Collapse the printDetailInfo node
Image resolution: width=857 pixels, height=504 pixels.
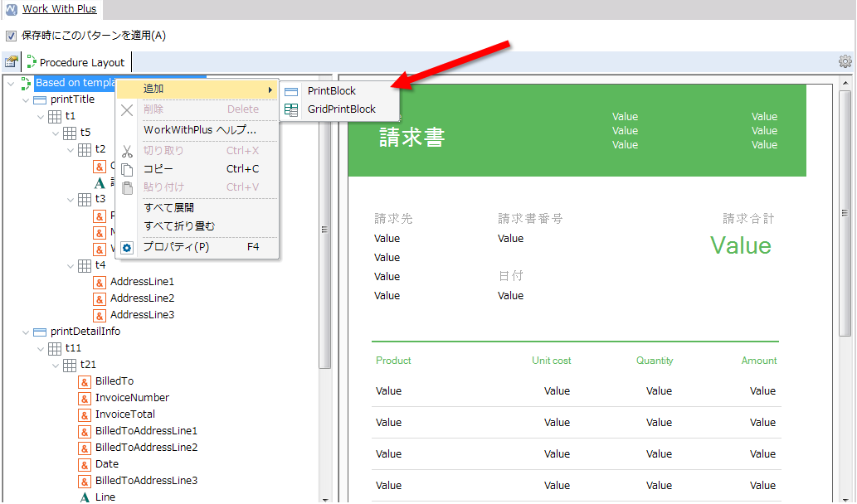(x=26, y=332)
